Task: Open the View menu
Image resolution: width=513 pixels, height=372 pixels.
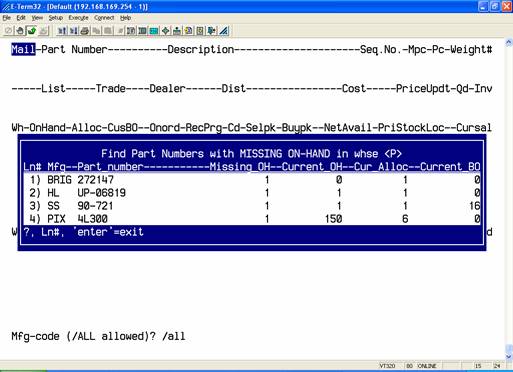Action: point(37,18)
